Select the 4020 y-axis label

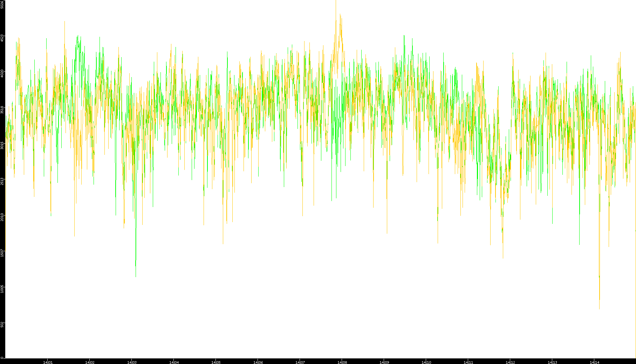2,74
